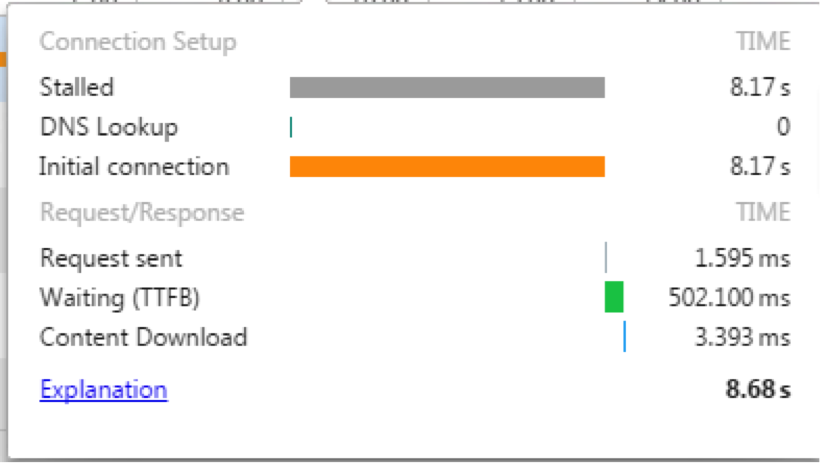820x463 pixels.
Task: Click the orange Initial connection bar
Action: click(x=447, y=166)
